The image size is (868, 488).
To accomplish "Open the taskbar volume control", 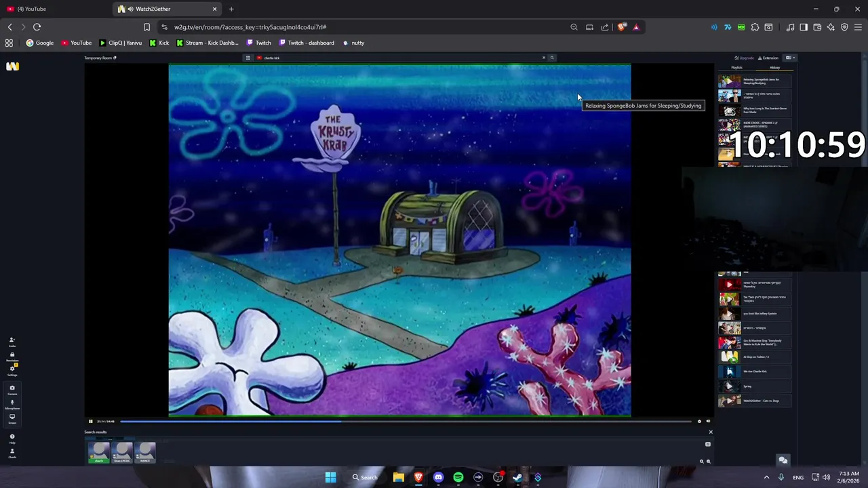I will [826, 477].
